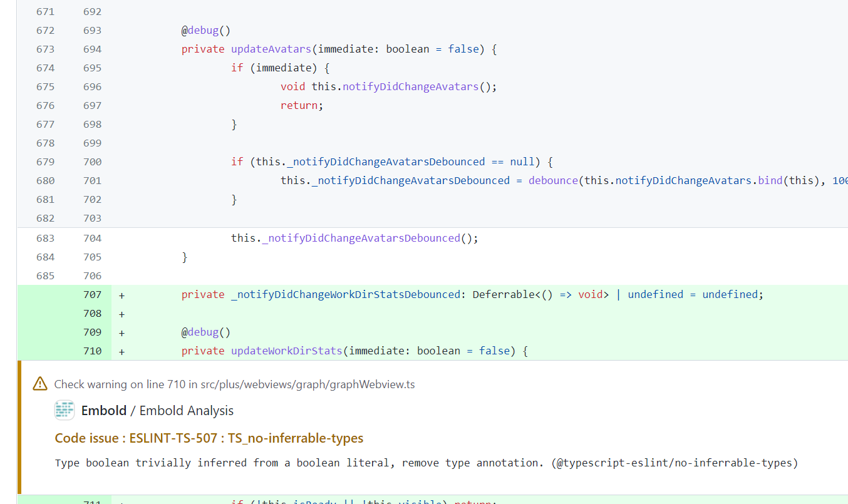Viewport: 848px width, 504px height.
Task: Click the Embold app logo icon
Action: pos(65,410)
